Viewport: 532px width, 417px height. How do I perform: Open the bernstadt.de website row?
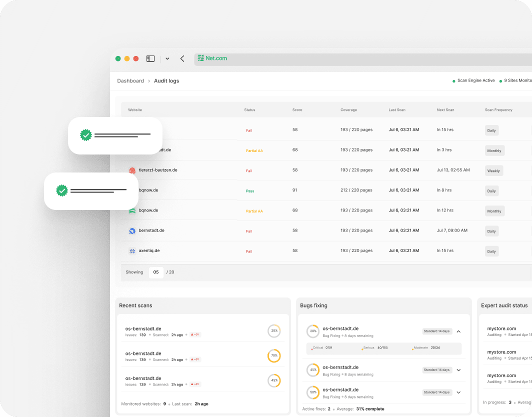(151, 230)
